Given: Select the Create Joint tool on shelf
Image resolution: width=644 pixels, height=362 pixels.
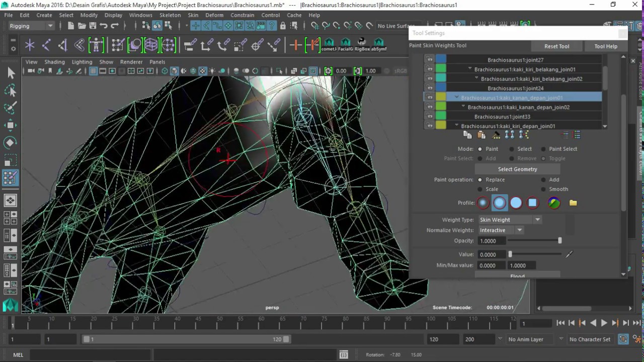Looking at the screenshot, I should pos(46,45).
